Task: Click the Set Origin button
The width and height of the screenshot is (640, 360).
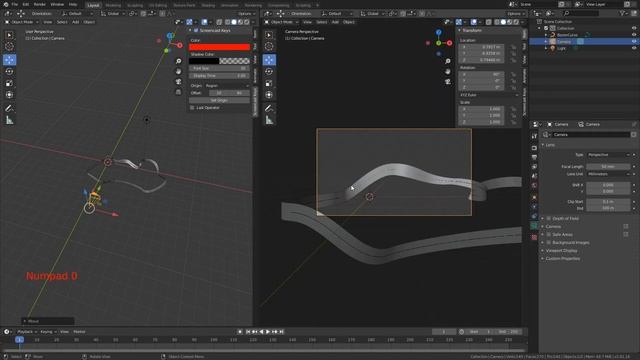Action: 219,100
